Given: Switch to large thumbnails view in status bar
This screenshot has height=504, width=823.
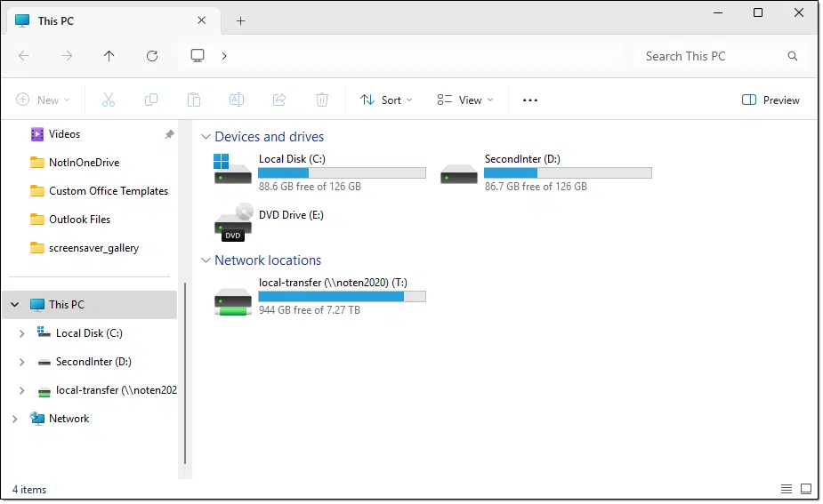Looking at the screenshot, I should tap(806, 489).
